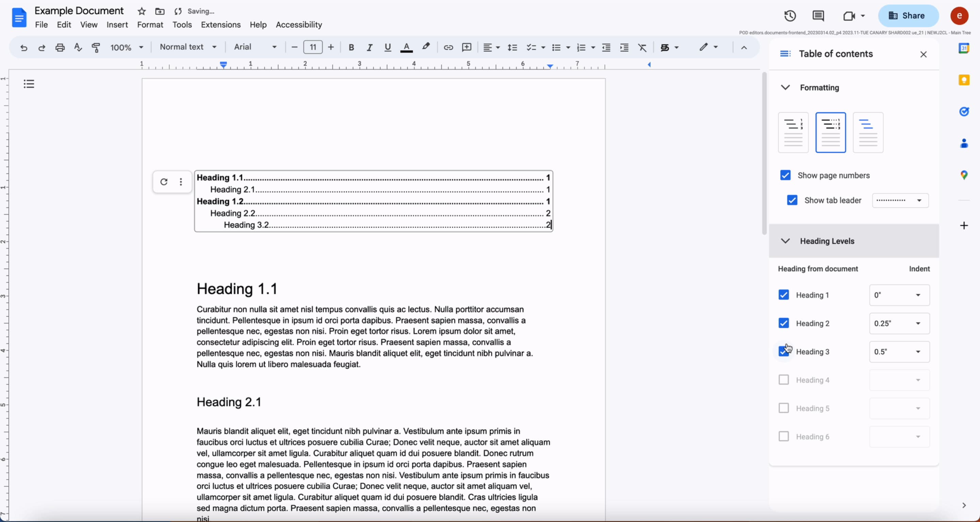Open version history clock icon

[790, 16]
